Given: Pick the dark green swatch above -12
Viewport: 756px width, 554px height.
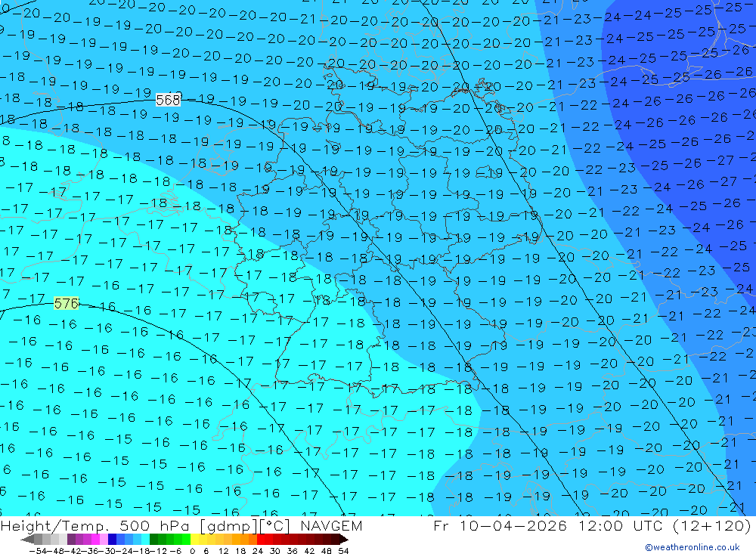Looking at the screenshot, I should (x=153, y=539).
